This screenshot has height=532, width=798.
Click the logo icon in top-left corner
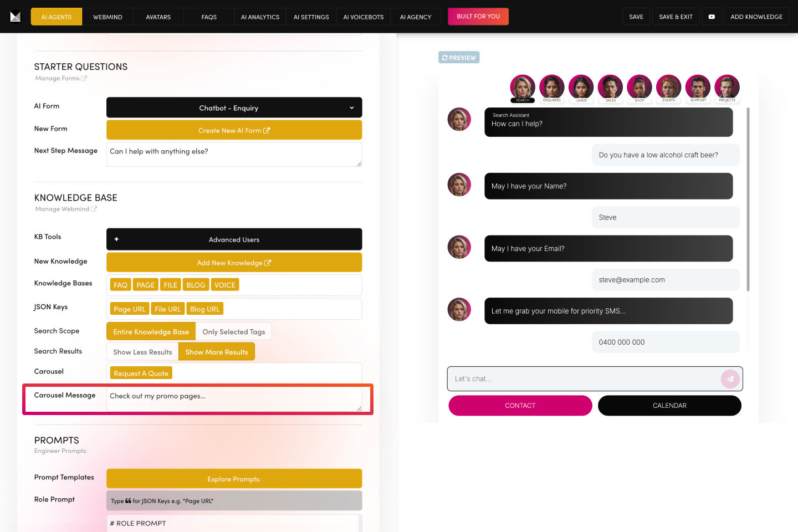(16, 17)
